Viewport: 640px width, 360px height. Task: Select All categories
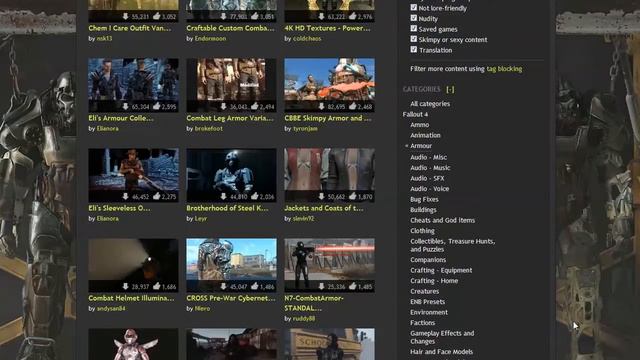click(x=430, y=104)
